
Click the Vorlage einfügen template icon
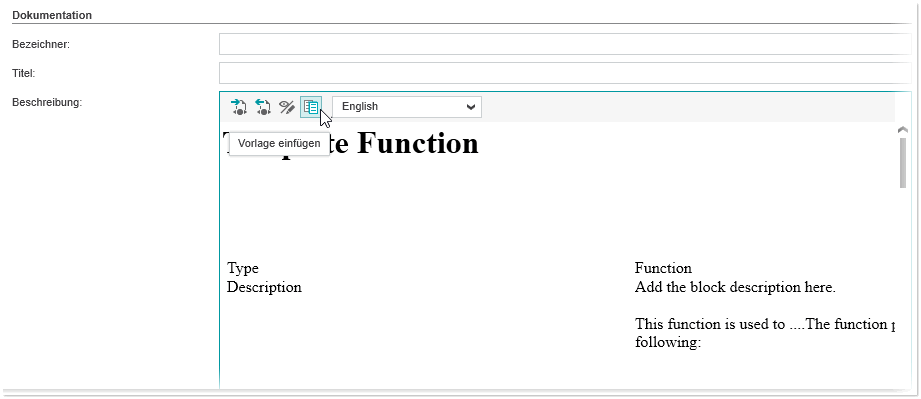tap(311, 107)
